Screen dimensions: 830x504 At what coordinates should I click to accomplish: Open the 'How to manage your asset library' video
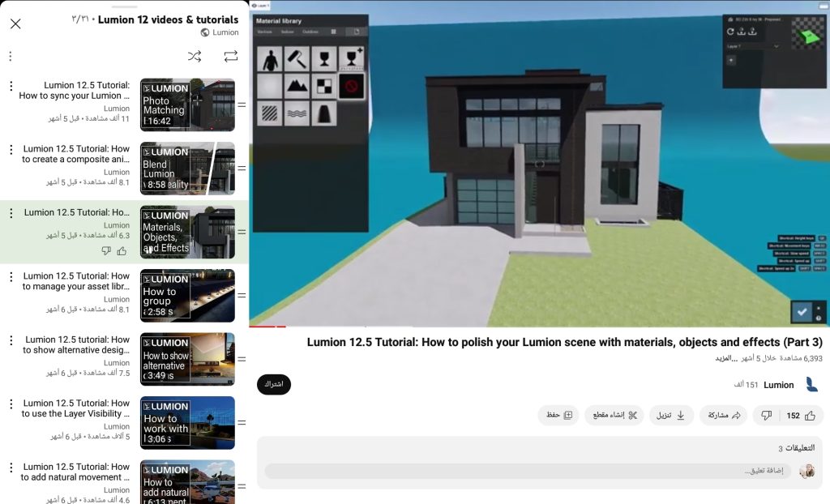(x=76, y=281)
